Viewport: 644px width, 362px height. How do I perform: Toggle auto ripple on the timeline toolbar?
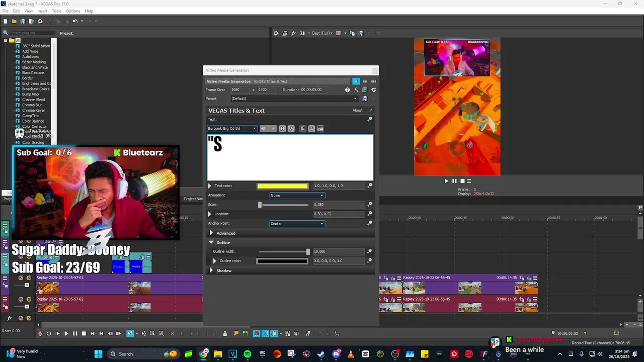point(275,333)
